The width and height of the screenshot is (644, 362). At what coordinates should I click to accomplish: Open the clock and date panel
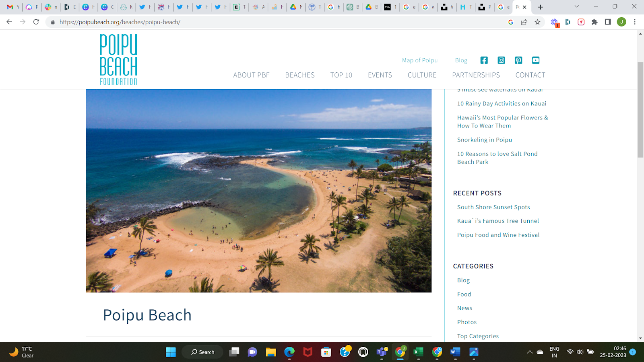[613, 352]
